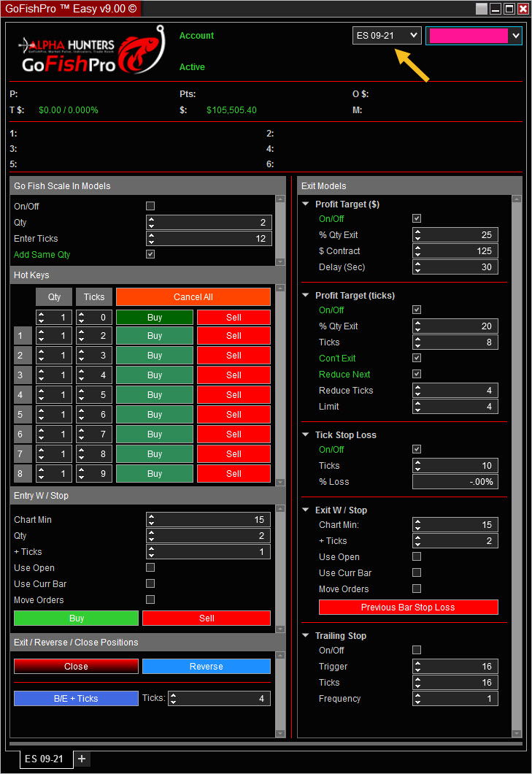
Task: Click the Hot Keys panel scrollbar
Action: coord(280,385)
